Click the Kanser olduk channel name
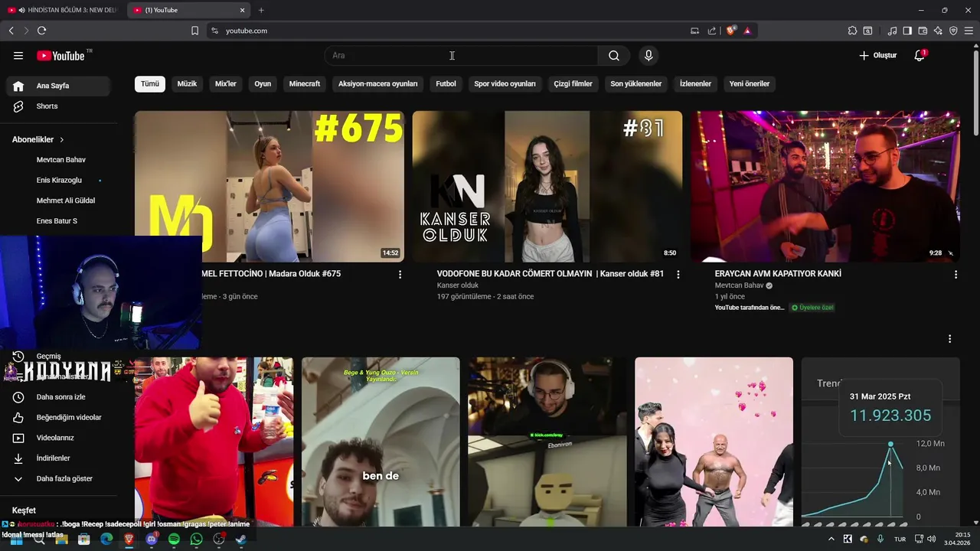The height and width of the screenshot is (551, 980). coord(458,285)
